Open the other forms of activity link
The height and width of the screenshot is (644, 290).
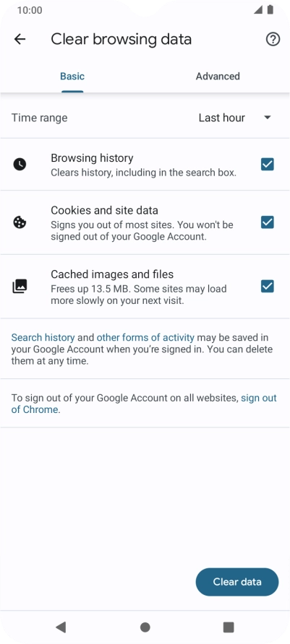coord(145,338)
